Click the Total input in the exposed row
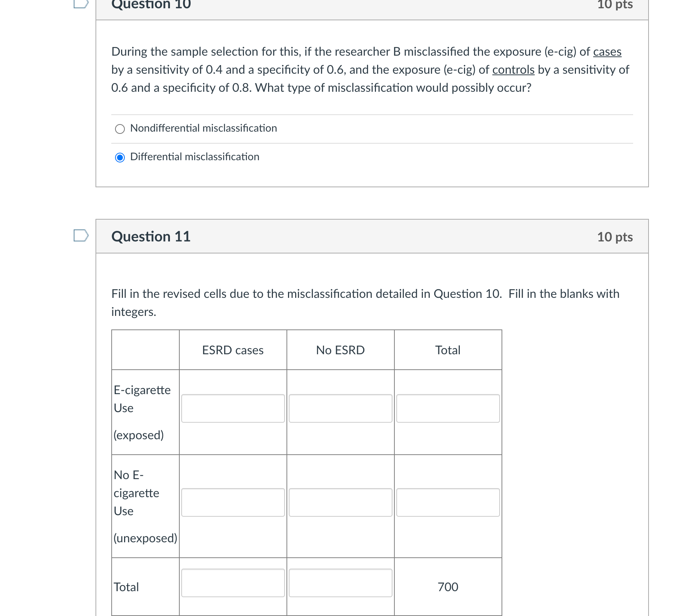The height and width of the screenshot is (616, 682). [447, 408]
